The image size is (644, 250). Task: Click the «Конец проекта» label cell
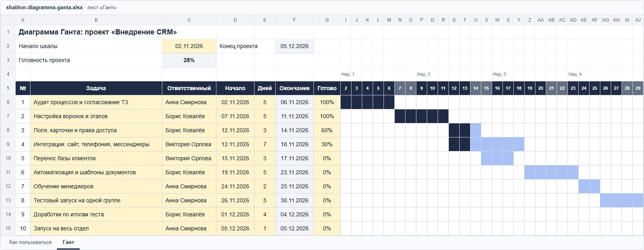point(246,46)
